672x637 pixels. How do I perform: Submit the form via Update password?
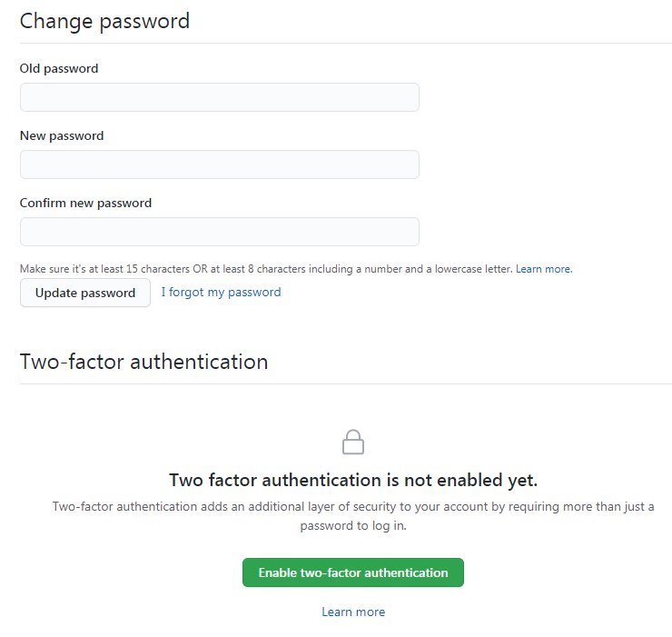point(85,293)
